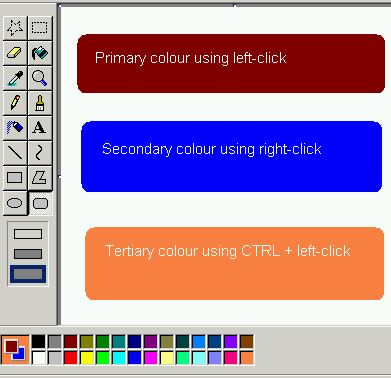Pick the Eraser tool
Viewport: 391px width, 378px height.
[x=15, y=53]
